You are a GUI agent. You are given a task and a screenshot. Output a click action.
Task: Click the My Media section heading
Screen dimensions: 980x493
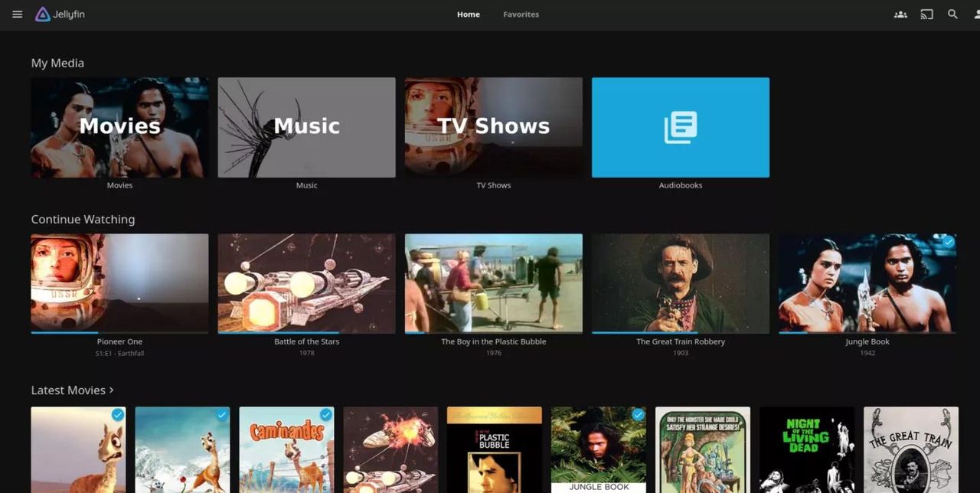coord(57,63)
